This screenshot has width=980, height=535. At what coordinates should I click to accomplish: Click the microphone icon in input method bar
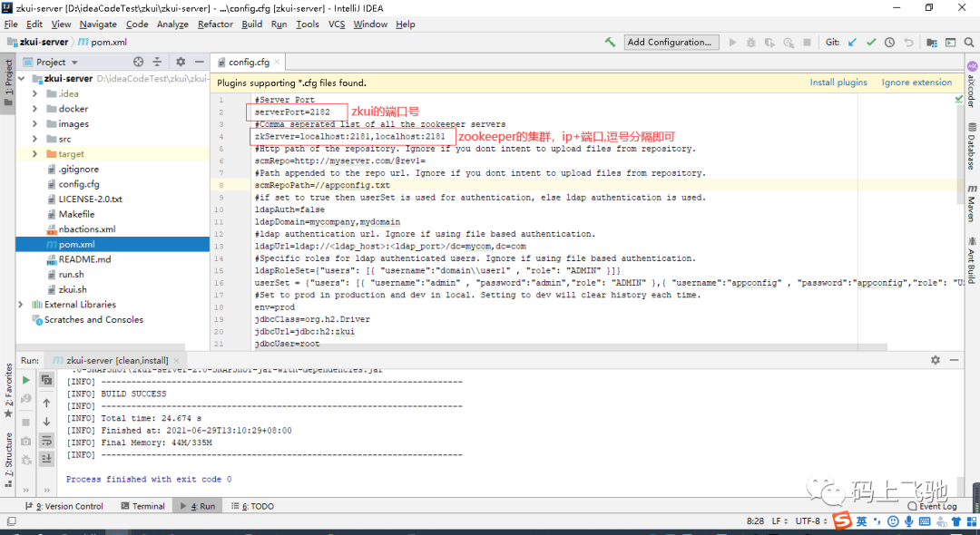(908, 521)
